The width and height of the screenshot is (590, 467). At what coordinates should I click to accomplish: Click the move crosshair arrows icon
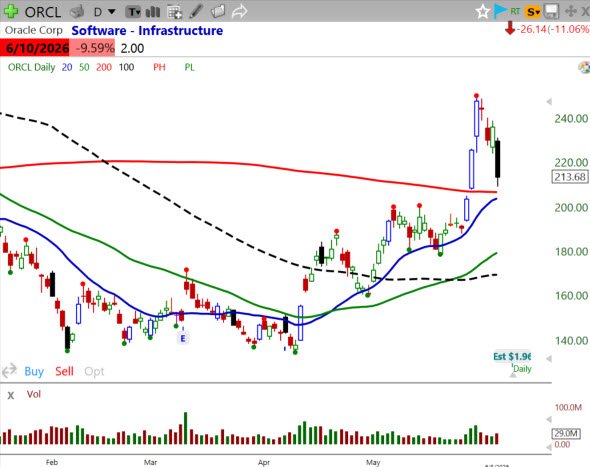tap(571, 12)
